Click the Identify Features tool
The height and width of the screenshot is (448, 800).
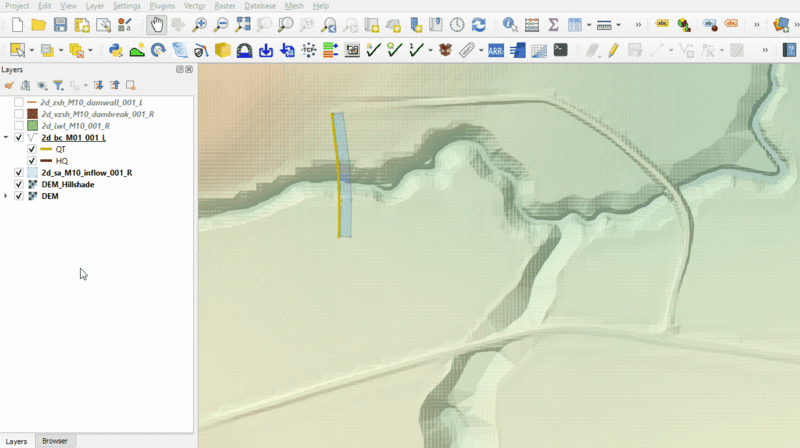point(510,24)
